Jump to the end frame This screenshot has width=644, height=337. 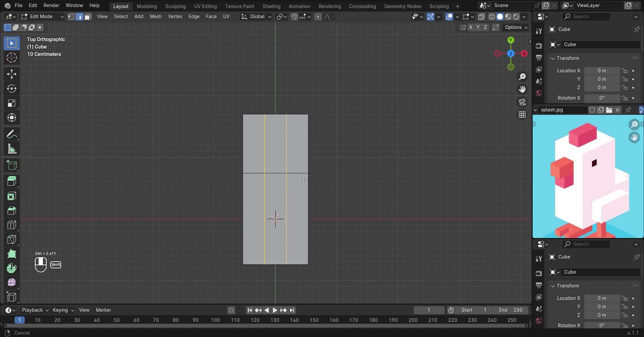[x=292, y=310]
